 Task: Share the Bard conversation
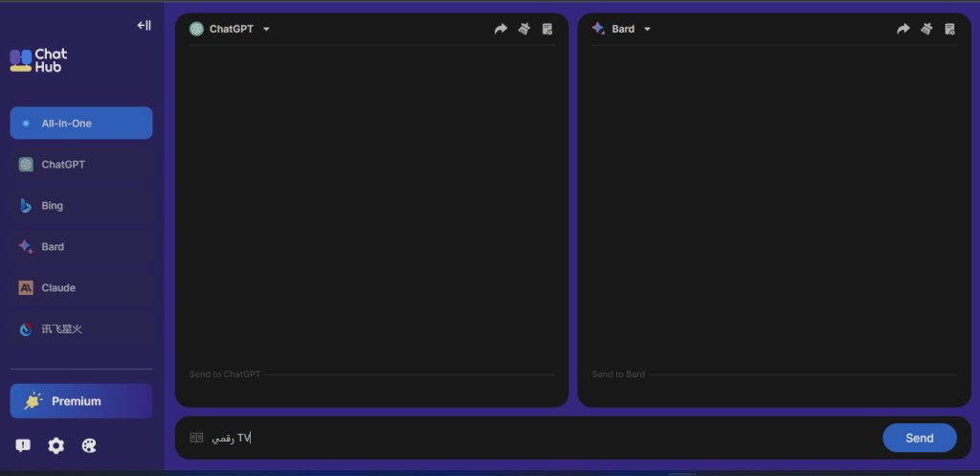[x=903, y=29]
